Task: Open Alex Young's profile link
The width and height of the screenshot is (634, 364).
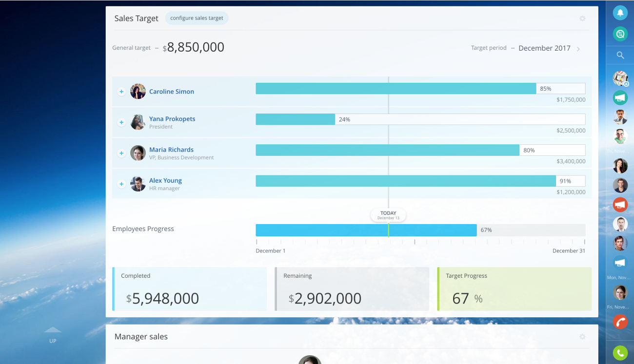Action: click(165, 180)
